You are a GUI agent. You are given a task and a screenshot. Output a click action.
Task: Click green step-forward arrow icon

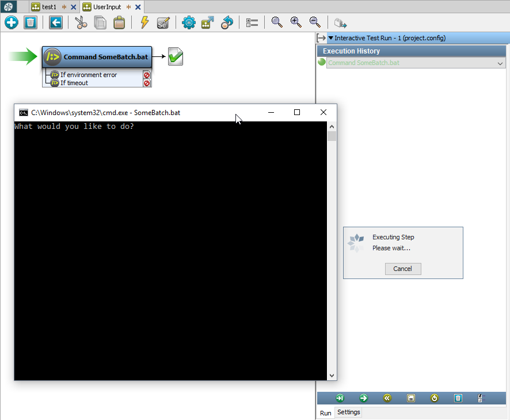tap(363, 398)
